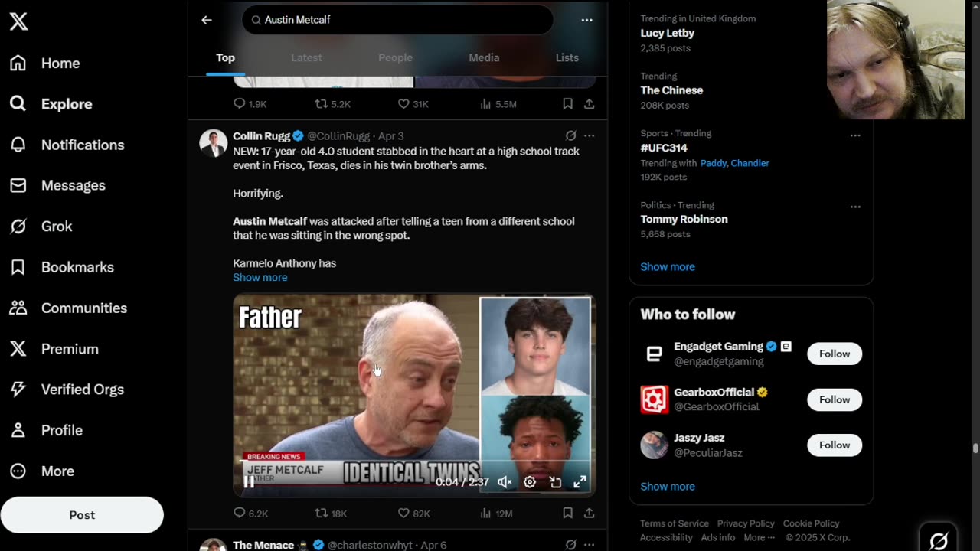Switch to the Top tab
This screenshot has width=980, height=551.
click(x=225, y=57)
